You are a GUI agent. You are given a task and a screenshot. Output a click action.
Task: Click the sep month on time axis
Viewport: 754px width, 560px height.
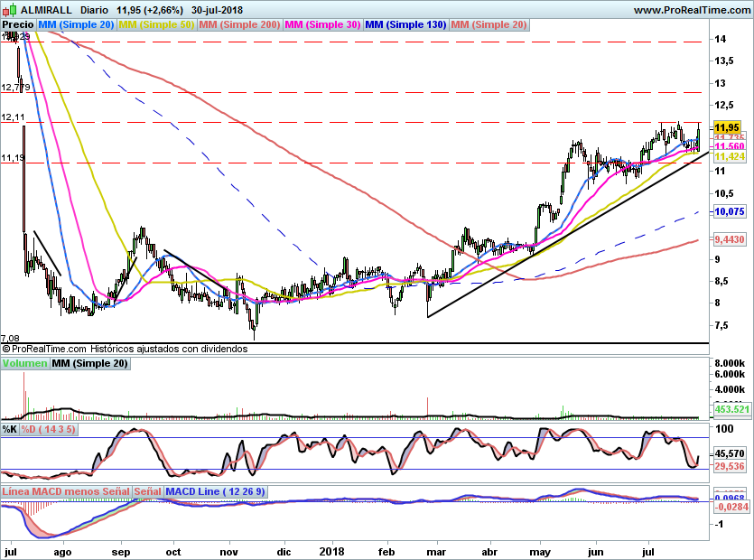point(121,552)
